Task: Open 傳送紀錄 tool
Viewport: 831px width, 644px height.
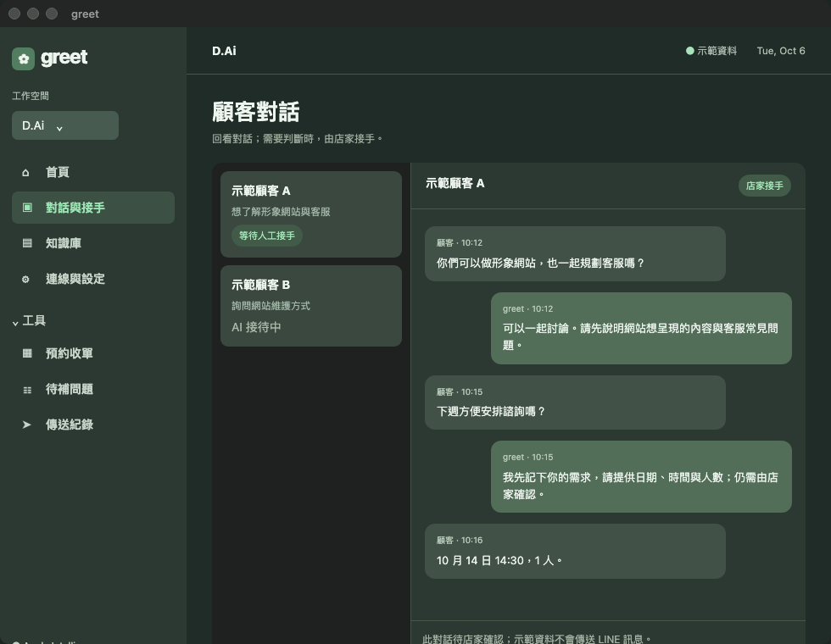Action: pos(93,425)
